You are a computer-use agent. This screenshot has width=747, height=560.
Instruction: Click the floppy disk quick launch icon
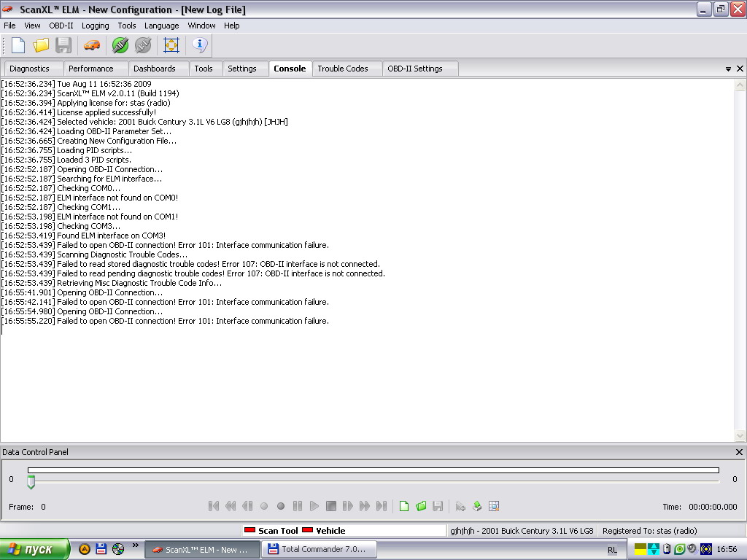[101, 549]
